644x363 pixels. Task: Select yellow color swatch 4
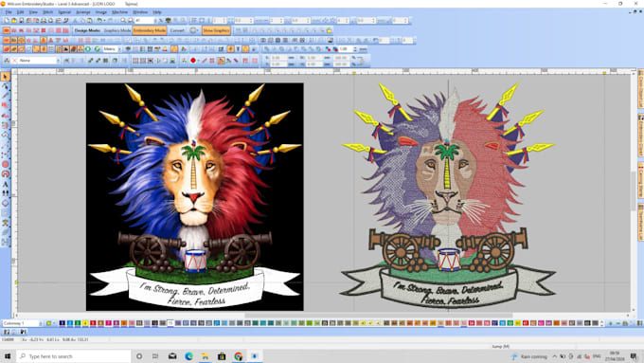(85, 323)
